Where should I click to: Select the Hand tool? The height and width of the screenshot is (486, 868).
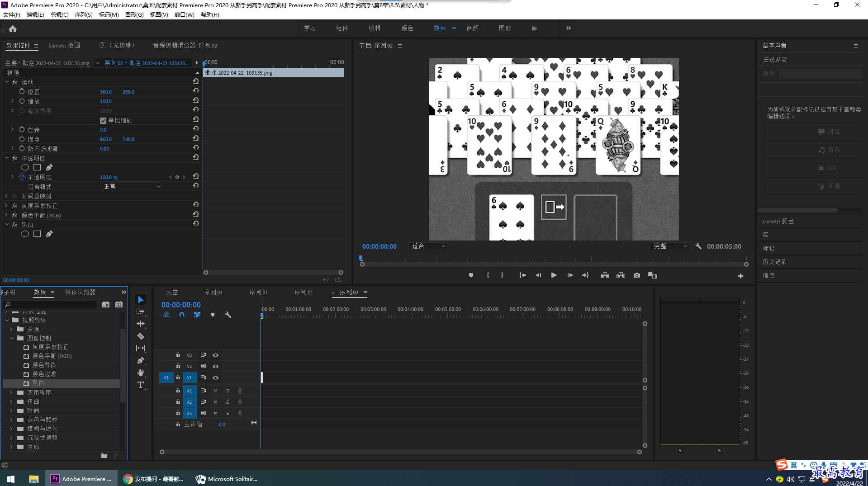click(x=141, y=373)
